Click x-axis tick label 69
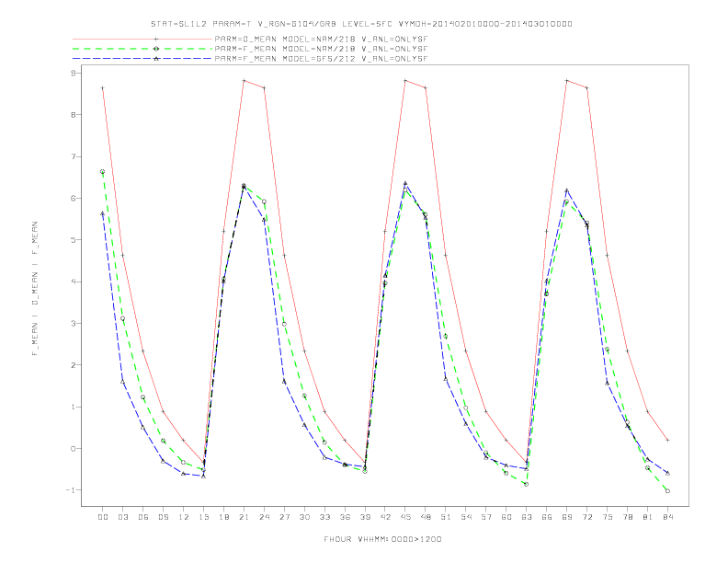728x563 pixels. coord(567,517)
